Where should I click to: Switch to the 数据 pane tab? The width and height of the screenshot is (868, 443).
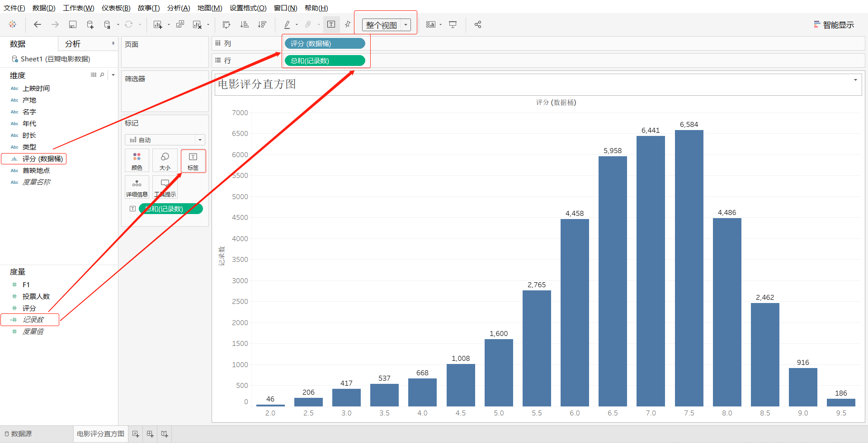click(18, 44)
